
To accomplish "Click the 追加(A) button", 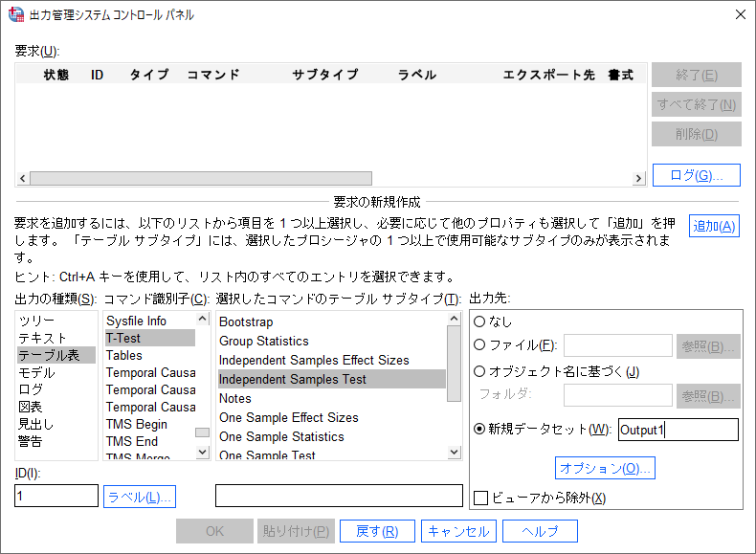I will (714, 226).
